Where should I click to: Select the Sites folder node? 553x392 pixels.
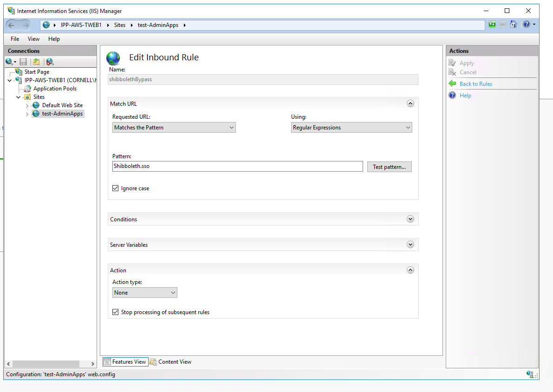39,96
